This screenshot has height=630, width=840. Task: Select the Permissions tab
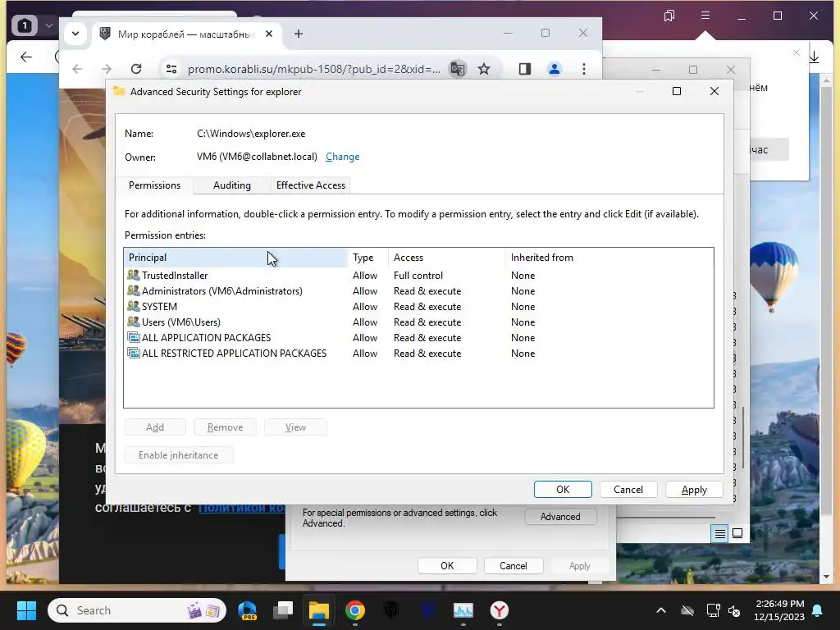click(154, 185)
